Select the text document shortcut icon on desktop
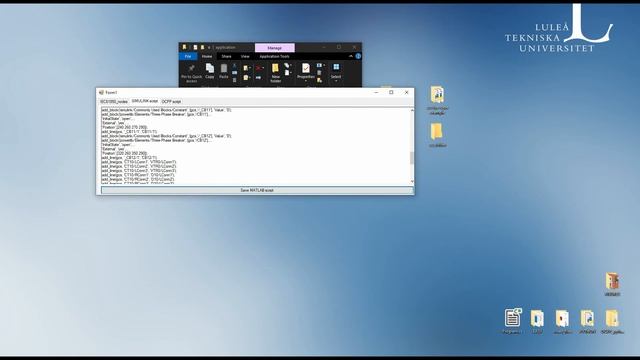Viewport: 640px width, 360px height. (x=513, y=318)
